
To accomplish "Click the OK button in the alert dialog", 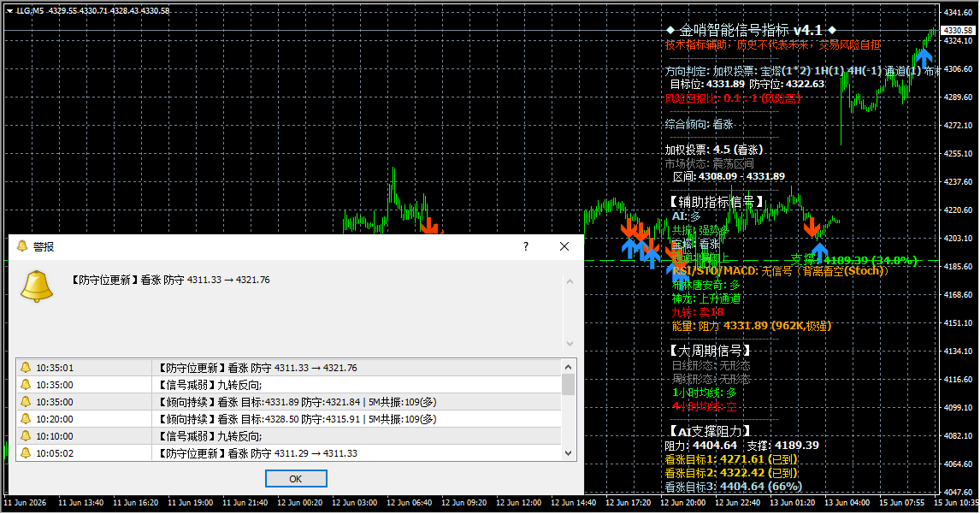I will (296, 479).
